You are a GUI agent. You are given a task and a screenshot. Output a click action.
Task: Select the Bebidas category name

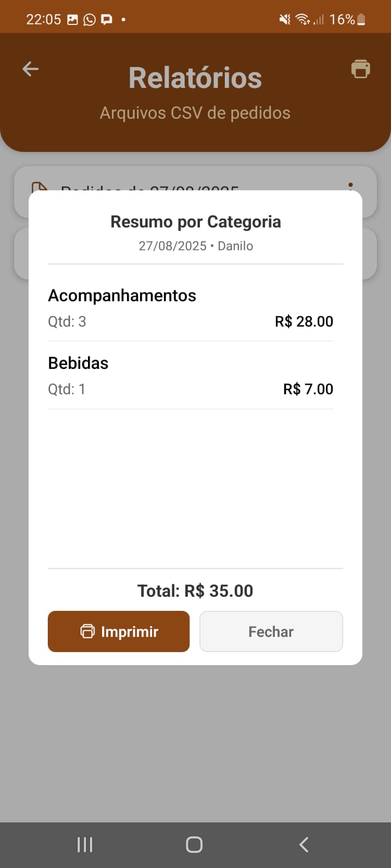coord(78,363)
